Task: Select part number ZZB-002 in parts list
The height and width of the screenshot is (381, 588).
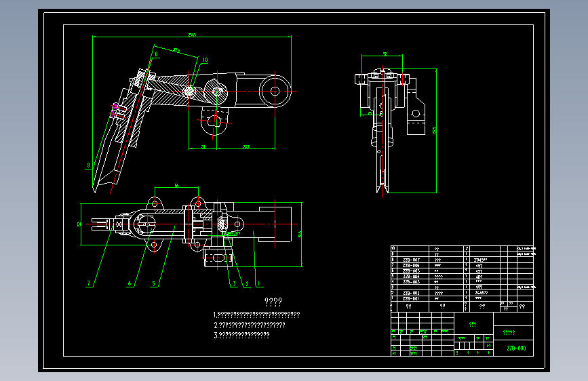Action: click(x=411, y=293)
